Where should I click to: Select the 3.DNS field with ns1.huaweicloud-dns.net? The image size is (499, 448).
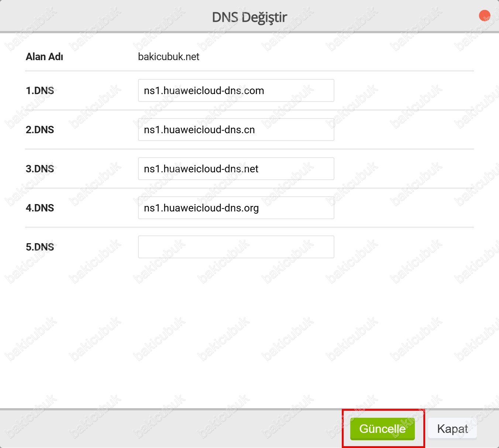[x=236, y=169]
